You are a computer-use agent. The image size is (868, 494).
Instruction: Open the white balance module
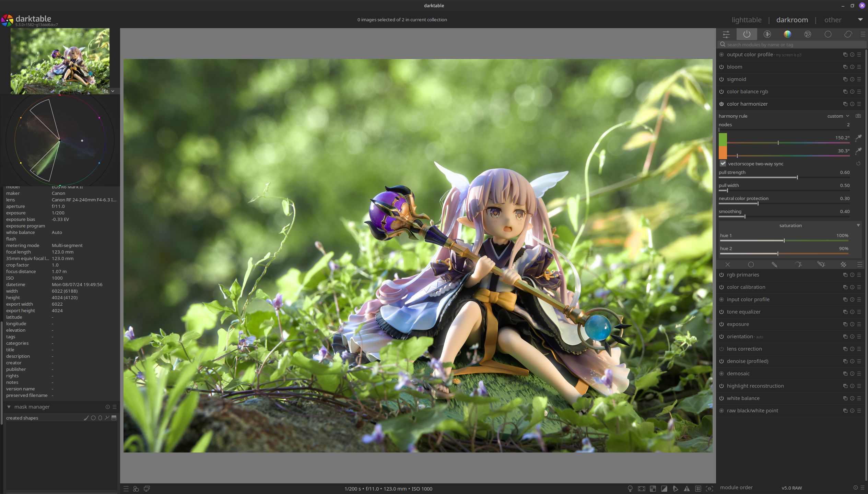click(x=743, y=398)
